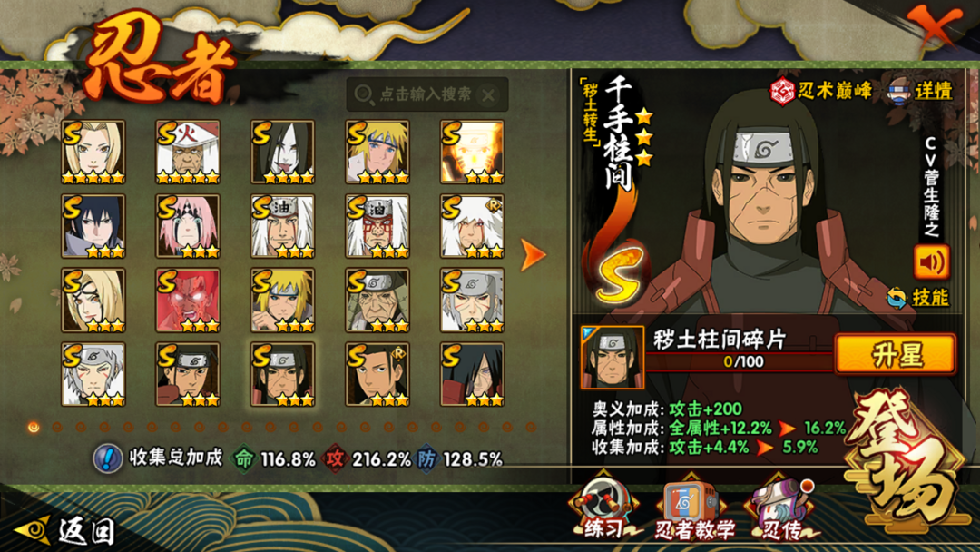This screenshot has height=552, width=980.
Task: Open 技能 skills swap icon
Action: [x=897, y=298]
